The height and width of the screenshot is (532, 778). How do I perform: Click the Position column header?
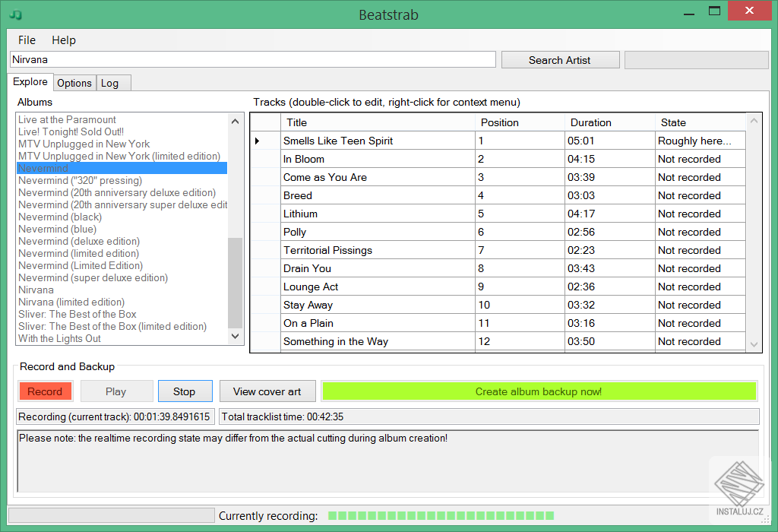(520, 122)
